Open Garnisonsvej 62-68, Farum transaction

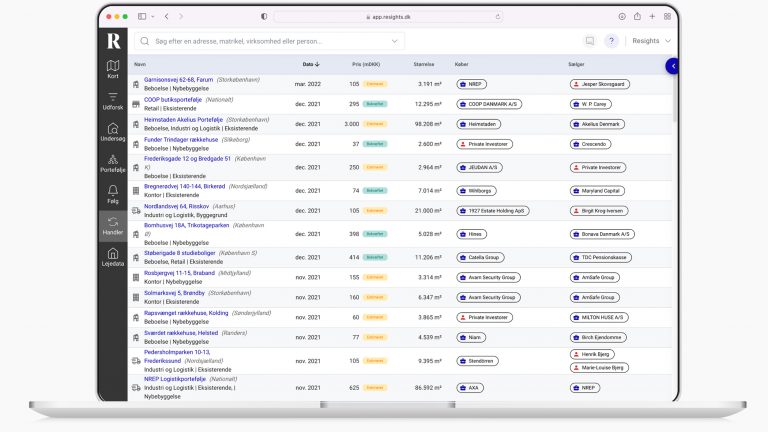click(x=174, y=79)
